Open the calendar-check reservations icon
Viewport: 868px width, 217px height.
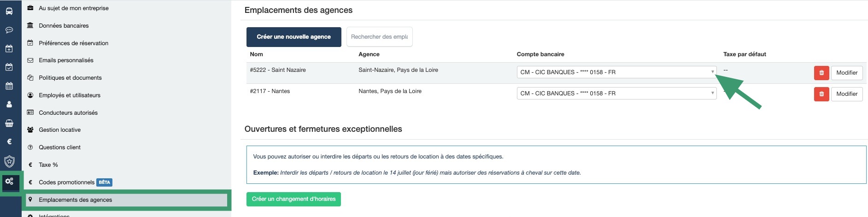[9, 67]
